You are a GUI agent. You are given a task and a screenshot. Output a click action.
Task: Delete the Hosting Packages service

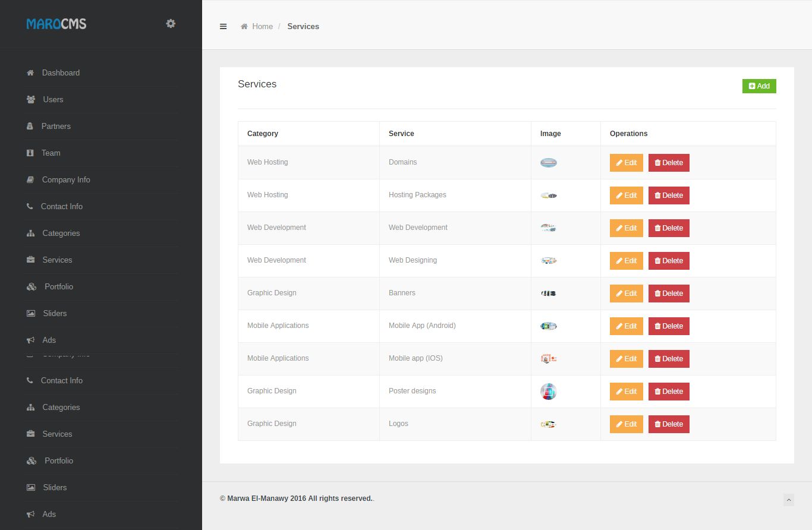point(669,195)
